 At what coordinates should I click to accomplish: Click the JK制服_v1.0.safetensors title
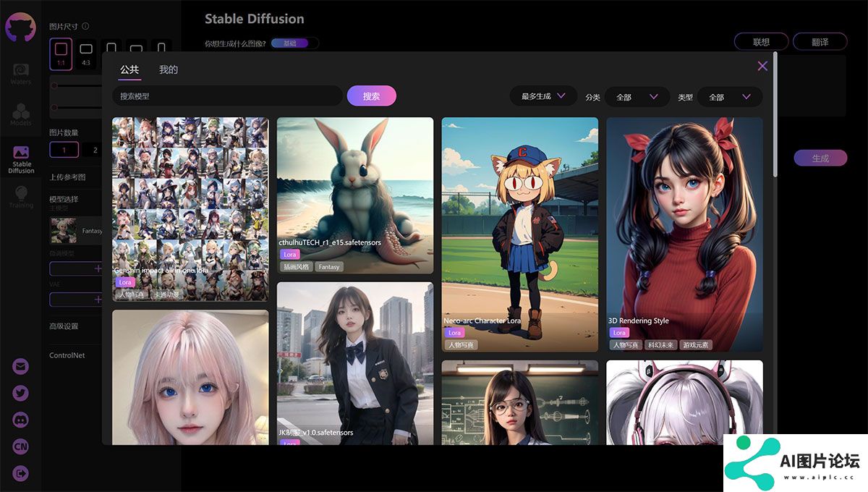pos(316,433)
